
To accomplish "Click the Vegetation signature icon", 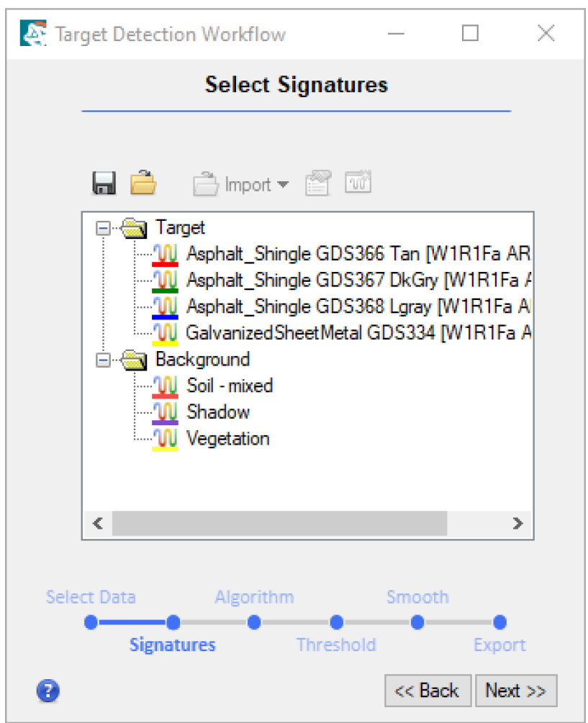I will (x=166, y=439).
